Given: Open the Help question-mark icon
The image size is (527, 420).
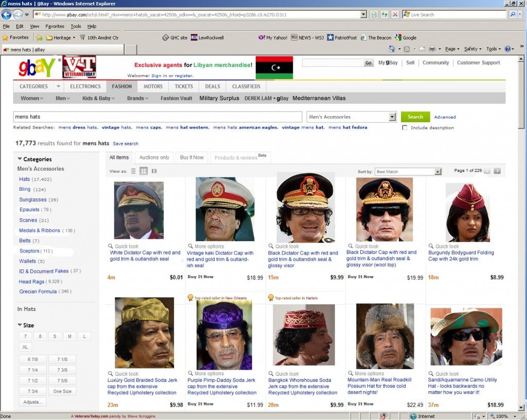Looking at the screenshot, I should [x=507, y=49].
